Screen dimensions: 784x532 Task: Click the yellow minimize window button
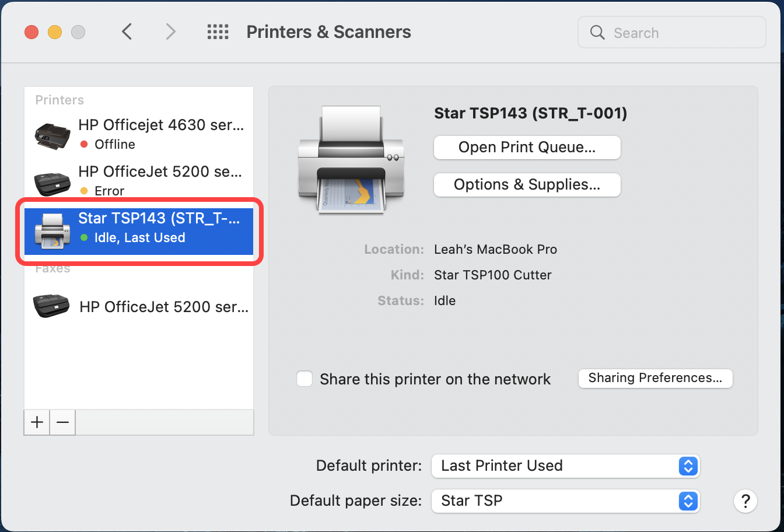54,32
